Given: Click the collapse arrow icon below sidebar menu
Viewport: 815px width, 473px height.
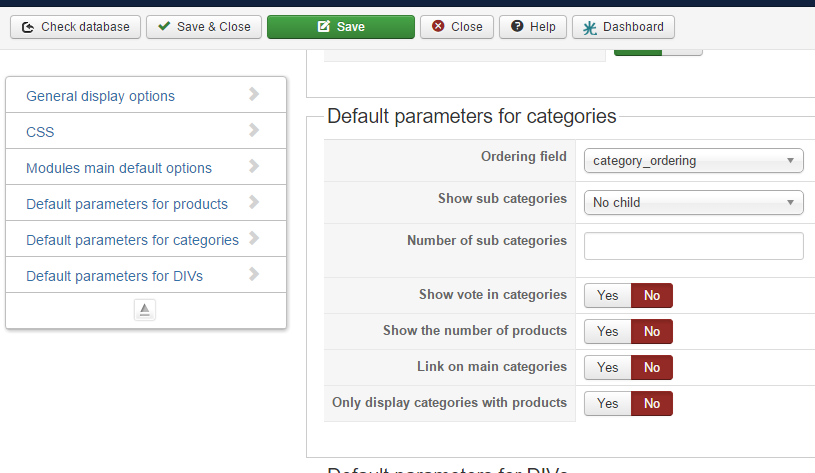Looking at the screenshot, I should [x=145, y=310].
